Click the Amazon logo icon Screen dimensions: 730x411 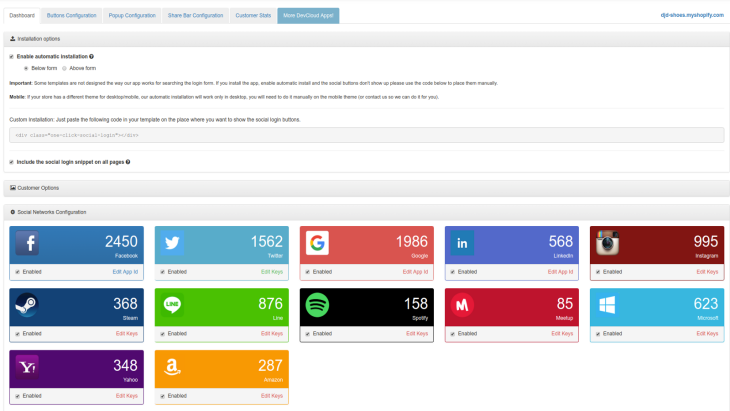(172, 366)
